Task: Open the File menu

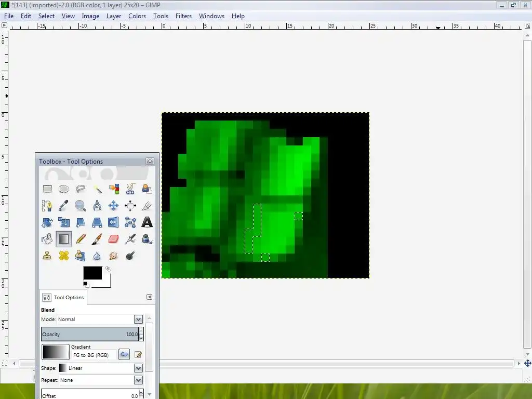Action: (9, 16)
